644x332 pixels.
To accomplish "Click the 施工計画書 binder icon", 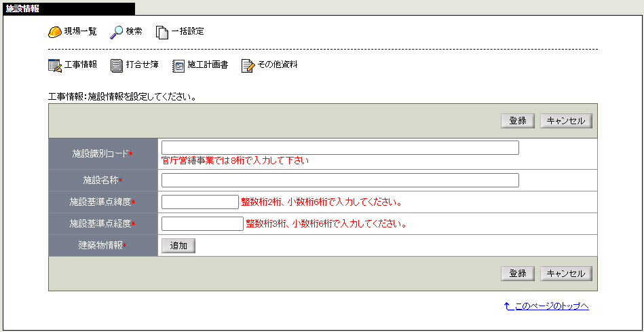I will click(x=178, y=66).
